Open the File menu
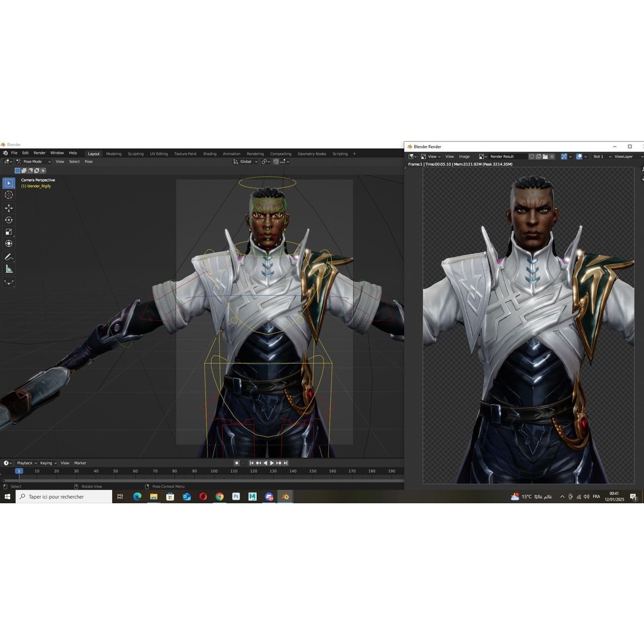This screenshot has height=644, width=644. (14, 153)
